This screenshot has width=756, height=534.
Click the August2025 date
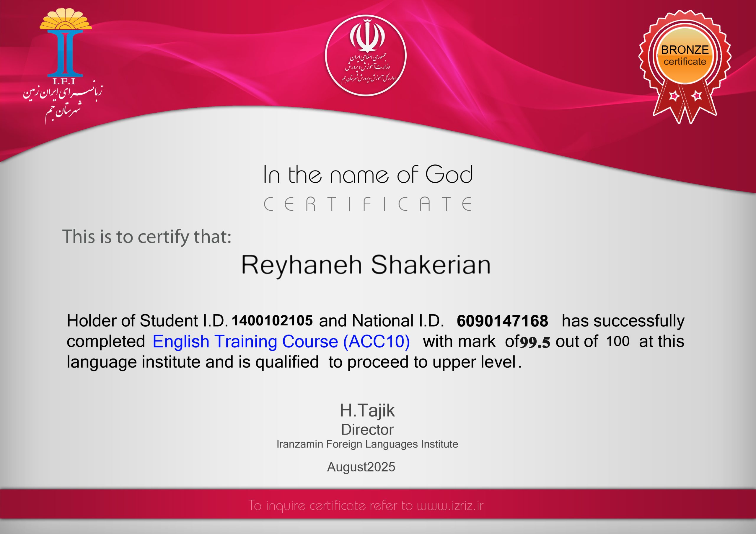click(361, 466)
